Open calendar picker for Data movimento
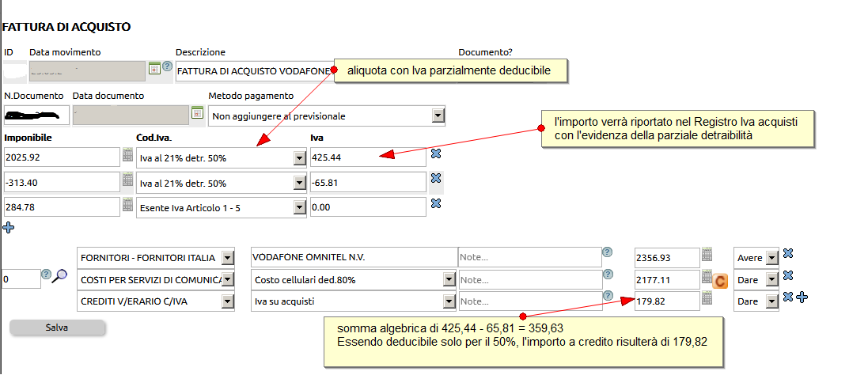Viewport: 868px width, 375px height. 154,68
